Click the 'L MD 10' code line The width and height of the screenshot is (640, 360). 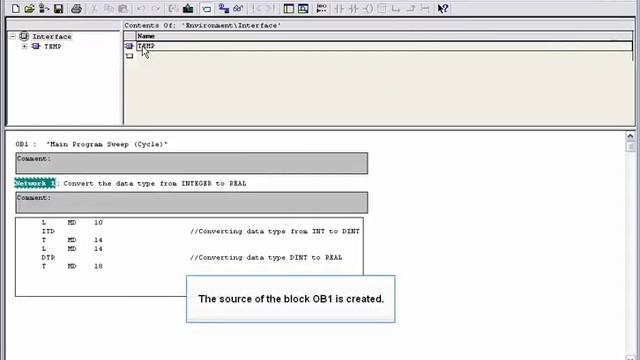[72, 222]
